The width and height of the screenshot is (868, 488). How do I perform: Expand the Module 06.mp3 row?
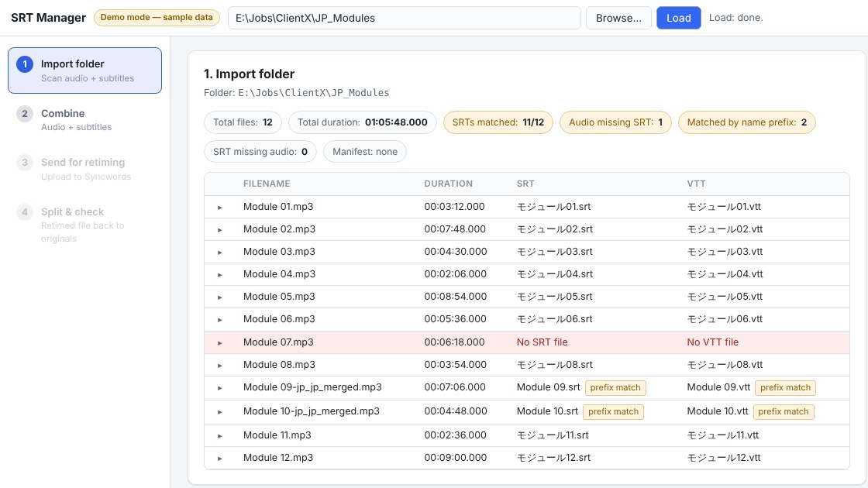[220, 320]
